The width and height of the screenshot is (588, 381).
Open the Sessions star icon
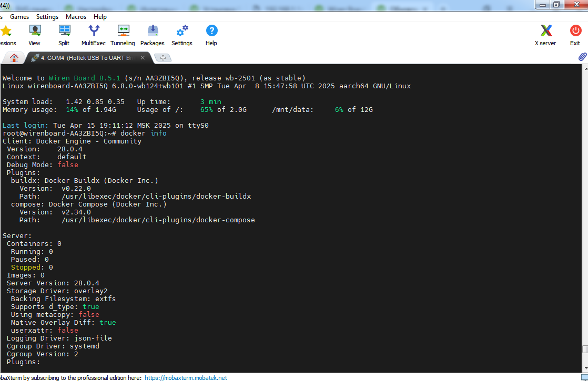point(6,31)
